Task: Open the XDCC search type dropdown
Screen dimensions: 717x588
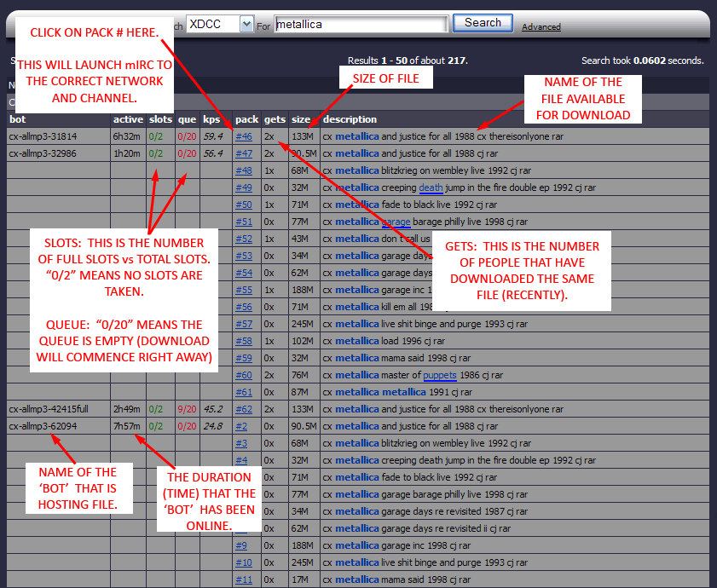Action: coord(220,24)
